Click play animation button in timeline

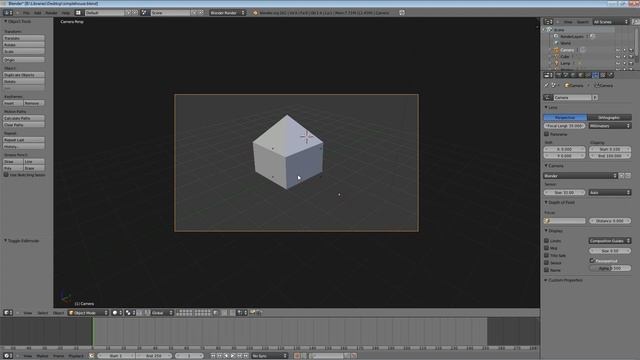pyautogui.click(x=233, y=356)
